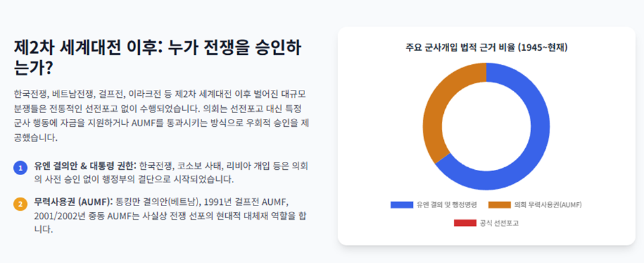
Task: Click the blue number 1 badge
Action: [20, 168]
